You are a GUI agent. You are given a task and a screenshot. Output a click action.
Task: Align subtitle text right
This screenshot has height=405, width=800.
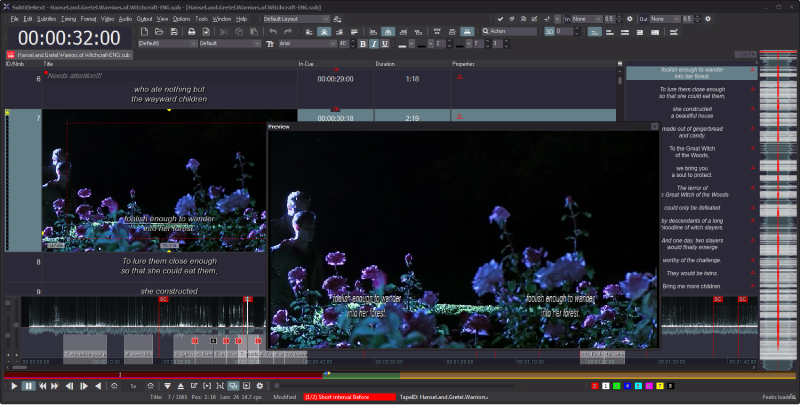339,32
